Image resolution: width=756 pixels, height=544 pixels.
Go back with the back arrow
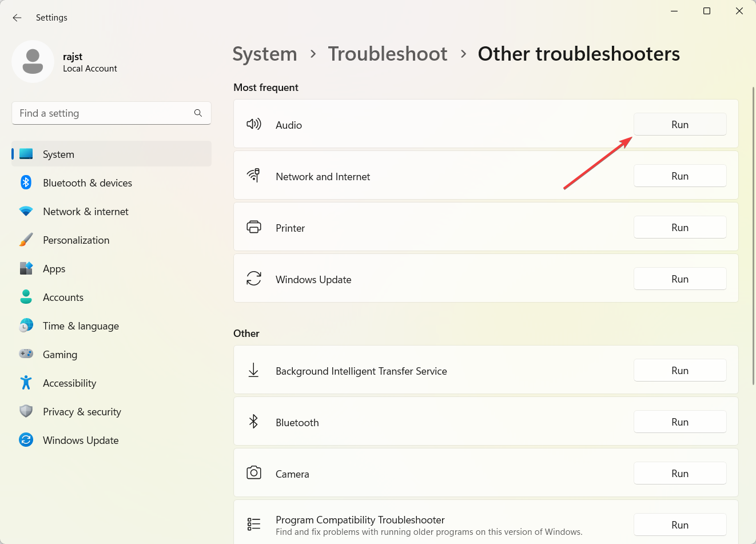coord(17,18)
